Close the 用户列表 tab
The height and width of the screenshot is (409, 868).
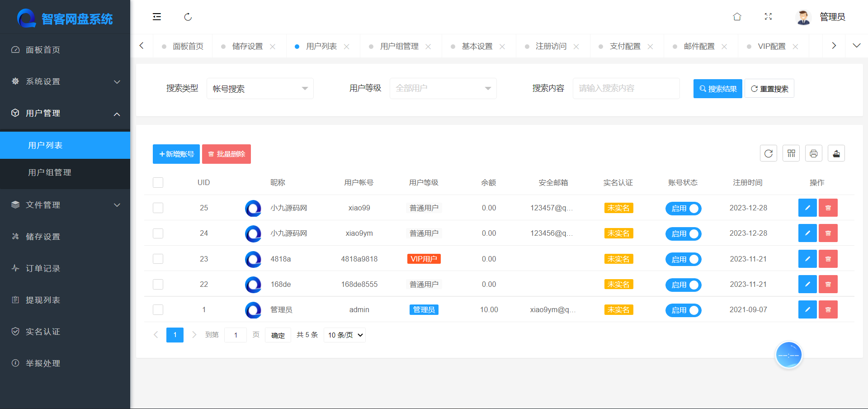[x=347, y=47]
